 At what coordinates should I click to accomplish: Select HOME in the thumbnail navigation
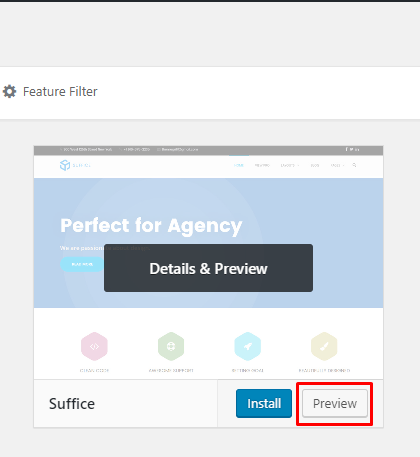click(239, 165)
